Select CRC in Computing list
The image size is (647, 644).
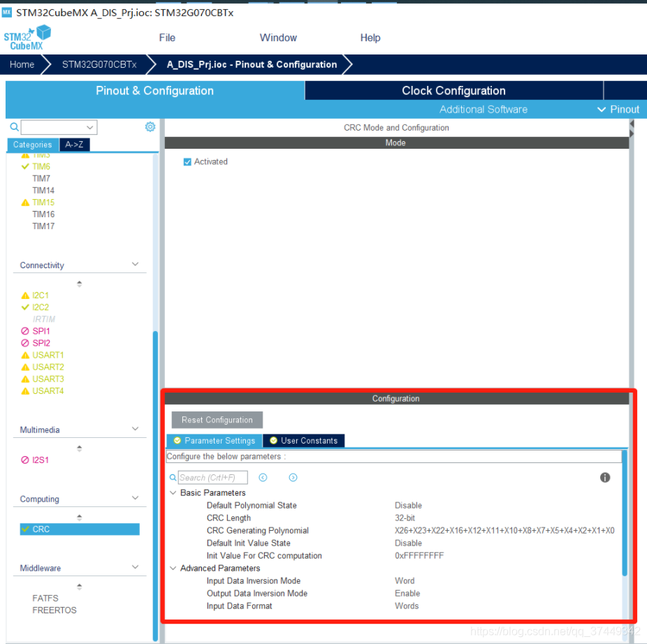[80, 529]
